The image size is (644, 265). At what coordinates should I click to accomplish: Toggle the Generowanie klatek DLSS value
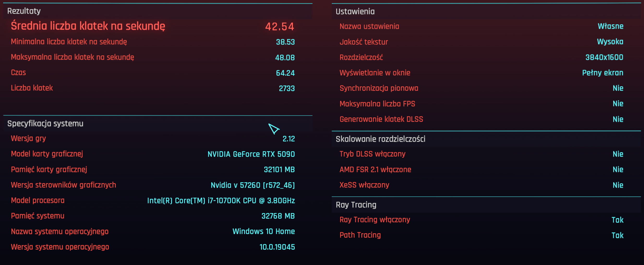click(x=618, y=119)
